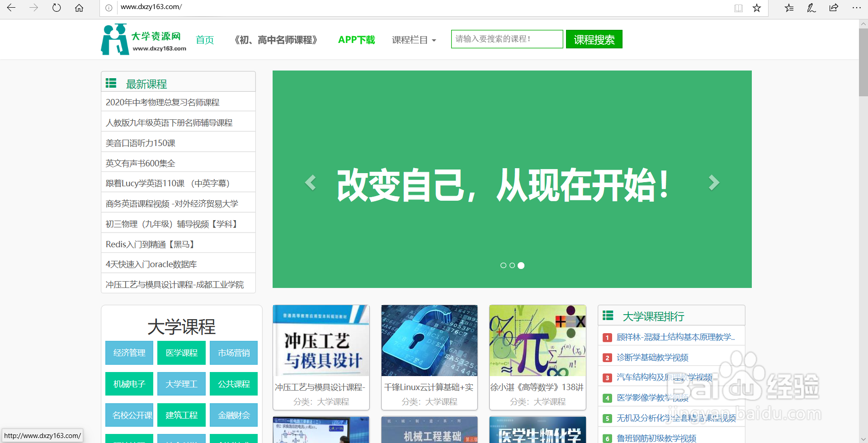The height and width of the screenshot is (443, 868).
Task: Select the third carousel indicator dot
Action: pos(521,265)
